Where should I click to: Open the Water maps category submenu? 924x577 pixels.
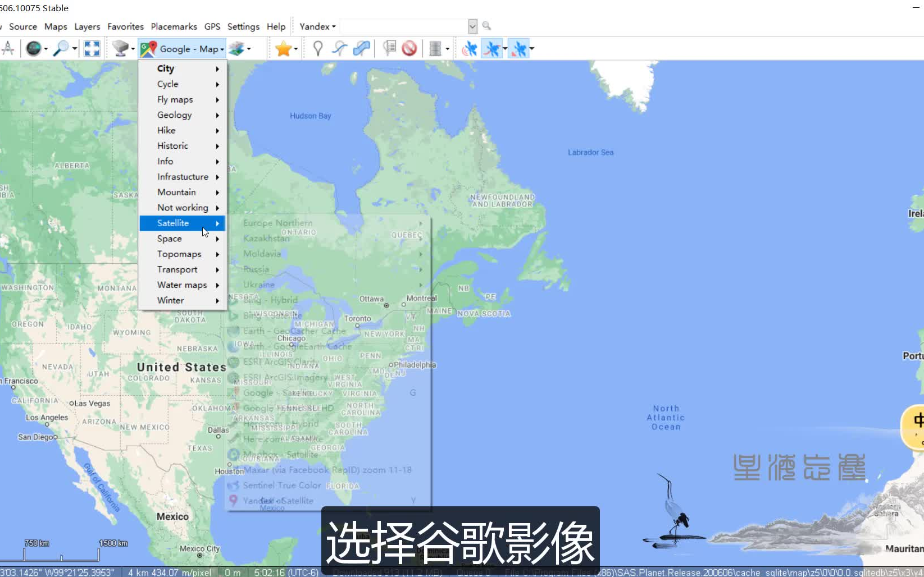point(183,285)
